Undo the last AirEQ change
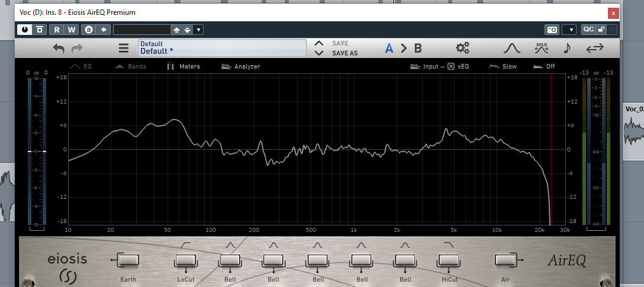644x287 pixels. point(59,49)
